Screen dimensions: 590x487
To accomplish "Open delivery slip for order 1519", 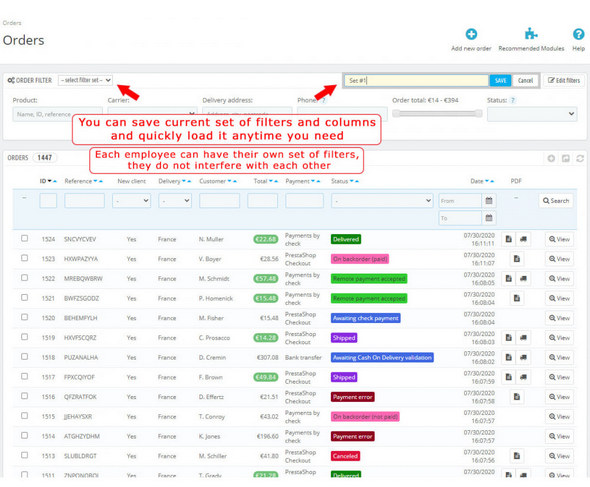I will 523,338.
